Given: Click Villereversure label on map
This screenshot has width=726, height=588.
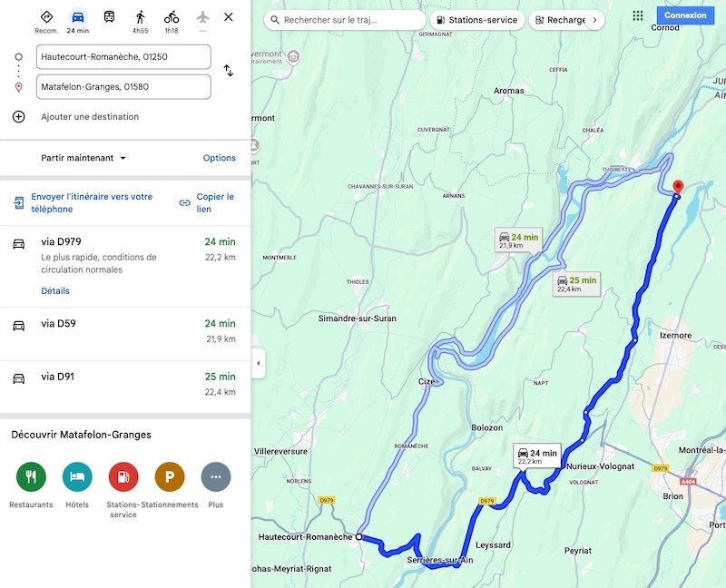Looking at the screenshot, I should point(280,451).
